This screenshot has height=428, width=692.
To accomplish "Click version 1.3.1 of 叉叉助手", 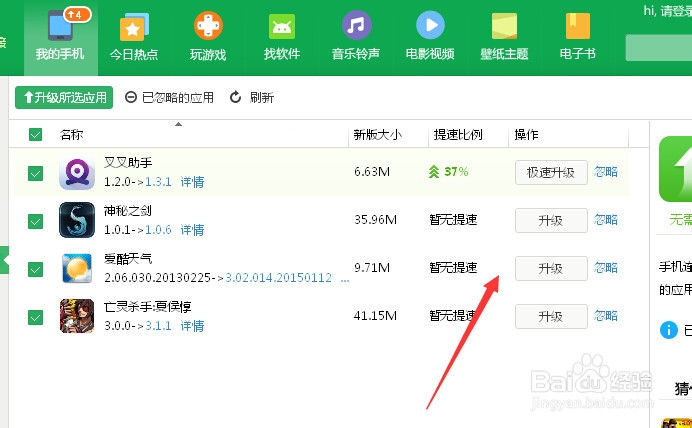I will pyautogui.click(x=158, y=182).
